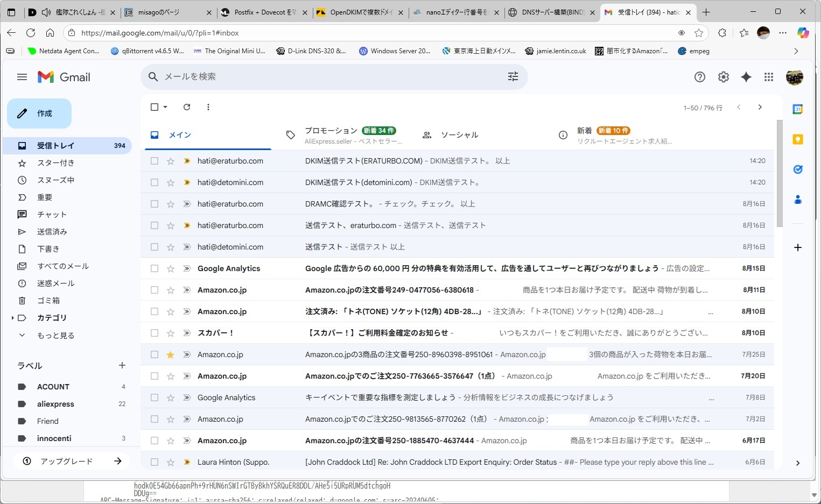Screen dimensions: 821x504
Task: Switch to the 新着 updates tab
Action: pyautogui.click(x=616, y=135)
